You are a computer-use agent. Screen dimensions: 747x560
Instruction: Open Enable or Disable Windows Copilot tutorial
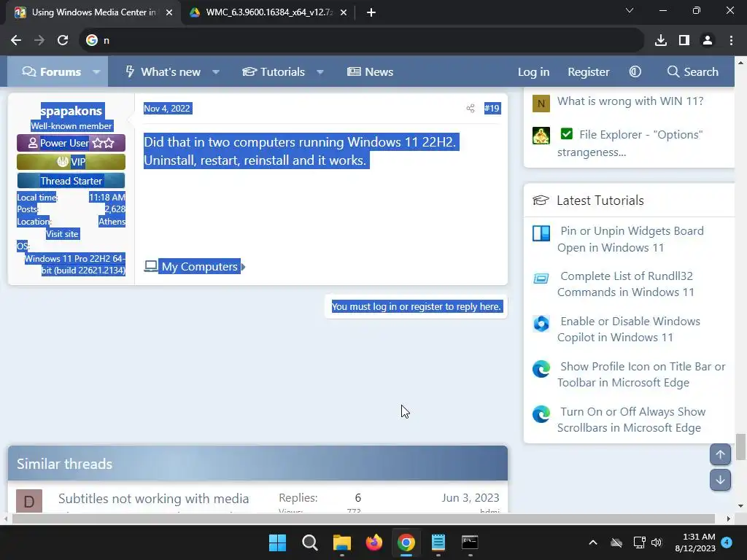pos(629,329)
